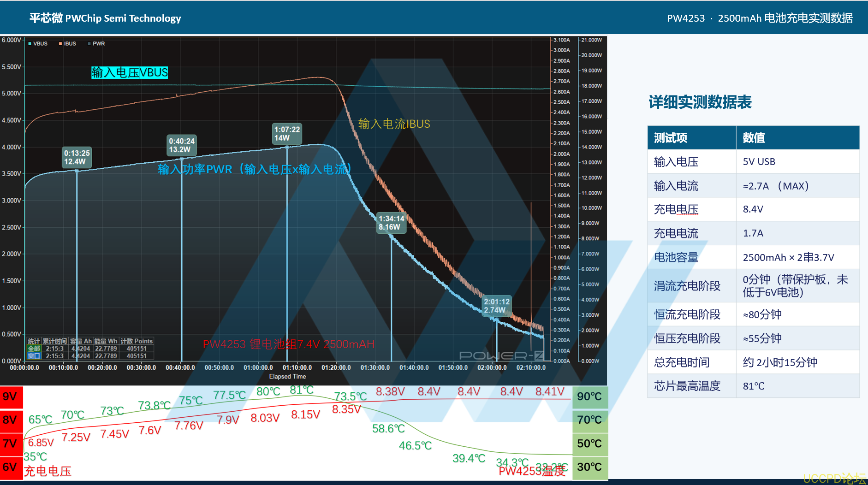Viewport: 868px width, 485px height.
Task: Click the 8.35V charging voltage reading
Action: pyautogui.click(x=347, y=409)
